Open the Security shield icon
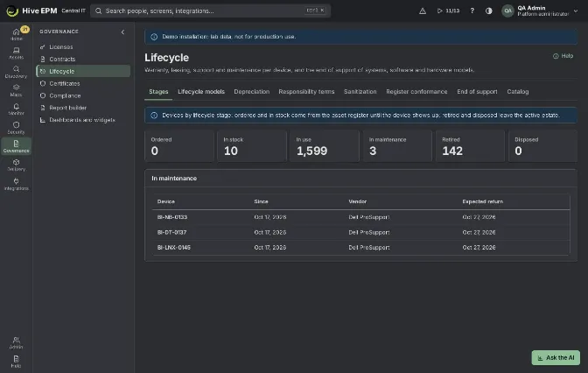 click(x=16, y=128)
